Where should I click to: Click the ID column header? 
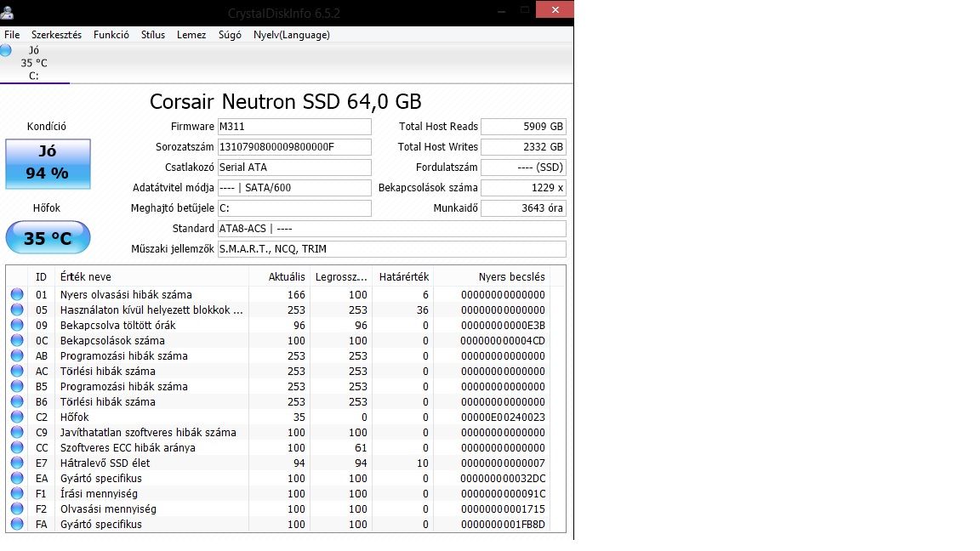click(x=41, y=276)
